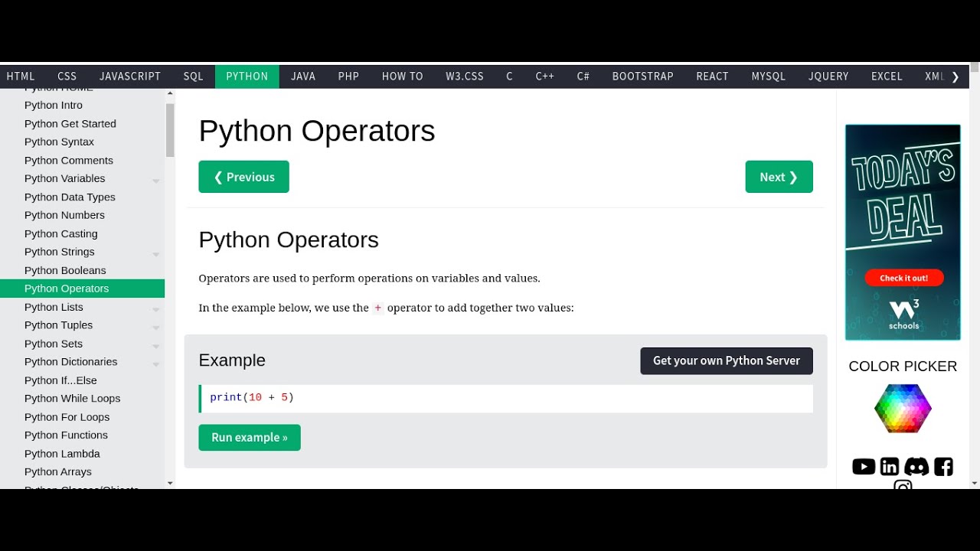Screen dimensions: 980x551
Task: Open the HOW TO tab
Action: pos(403,77)
